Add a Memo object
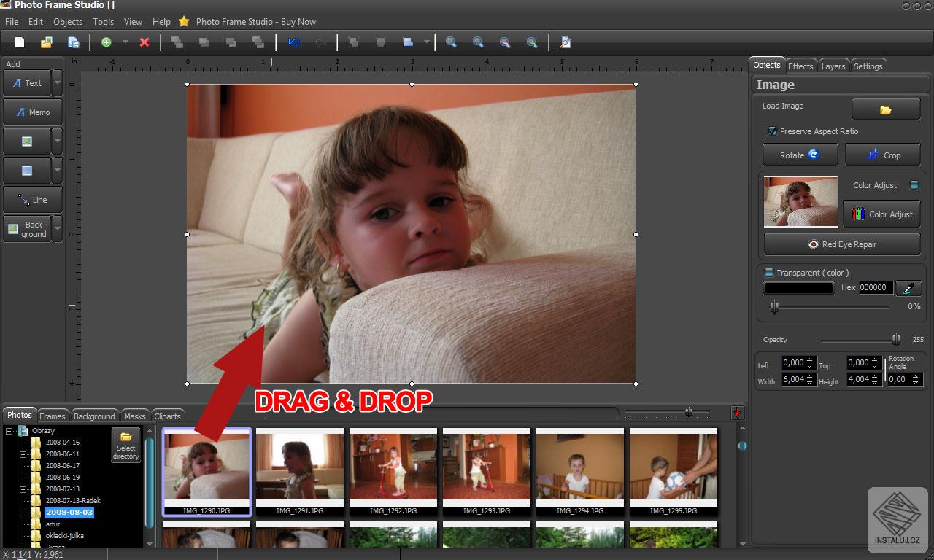This screenshot has height=560, width=934. tap(33, 112)
